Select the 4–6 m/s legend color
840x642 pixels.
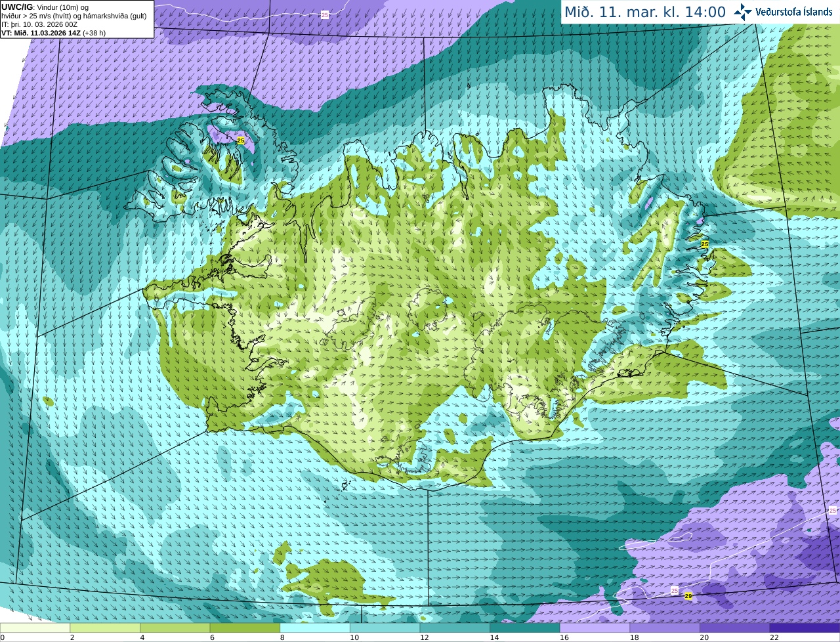click(175, 628)
